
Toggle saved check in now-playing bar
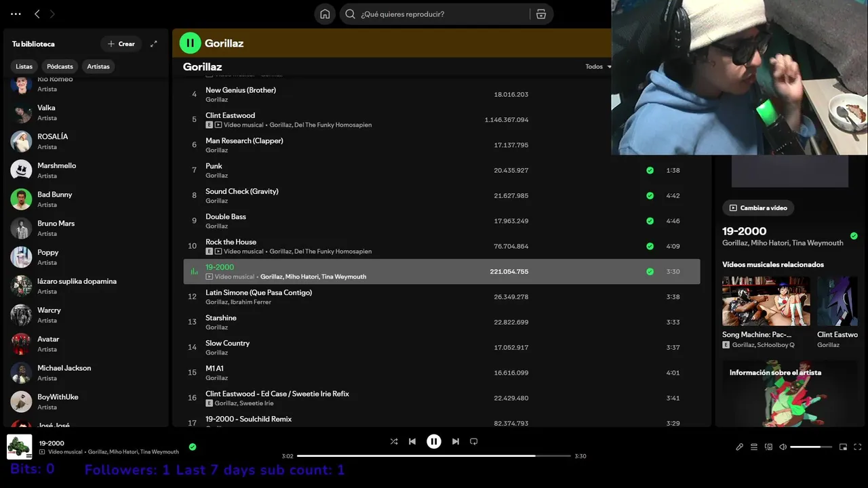193,447
